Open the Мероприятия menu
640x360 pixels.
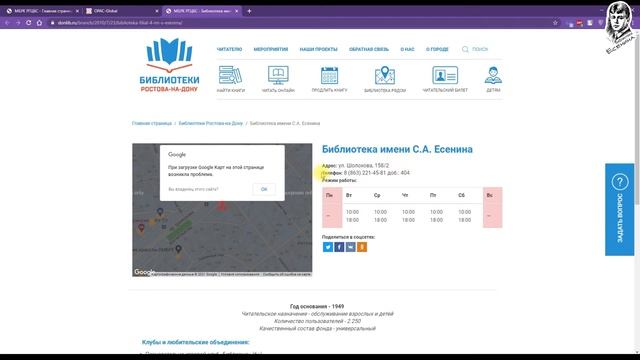tap(271, 49)
